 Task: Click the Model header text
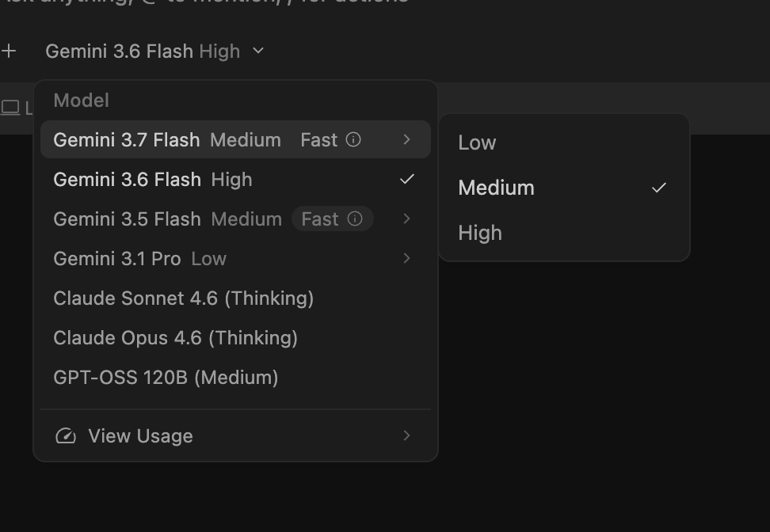pos(82,101)
